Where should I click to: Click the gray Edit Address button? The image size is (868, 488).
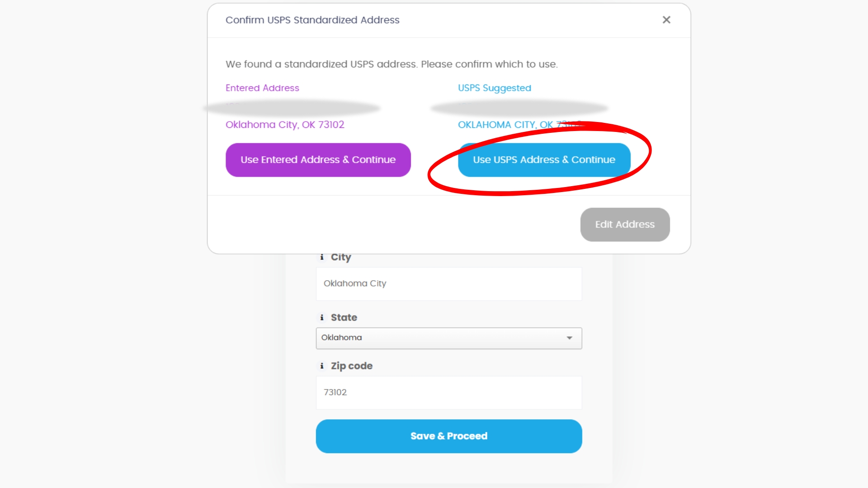(625, 225)
